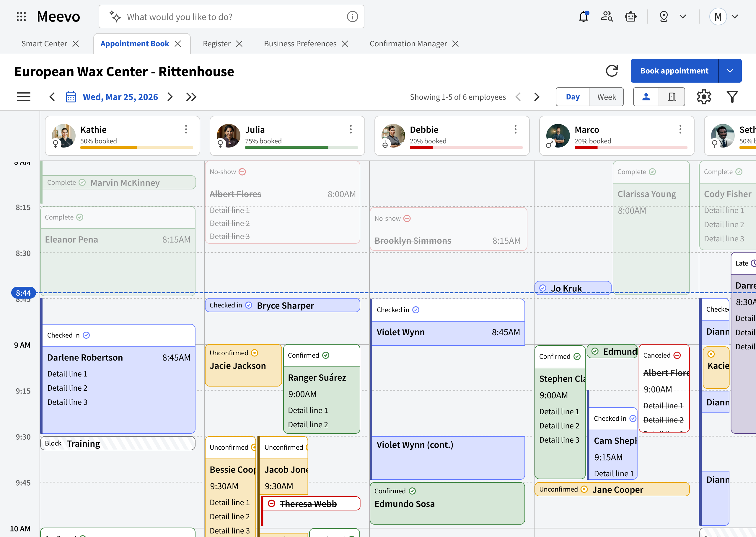756x537 pixels.
Task: Open Kathie's options menu
Action: (186, 129)
